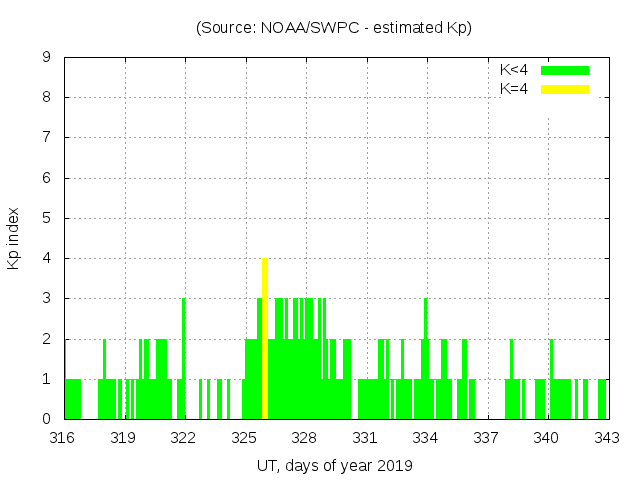Click the yellow K=4 legend swatch

[x=565, y=89]
